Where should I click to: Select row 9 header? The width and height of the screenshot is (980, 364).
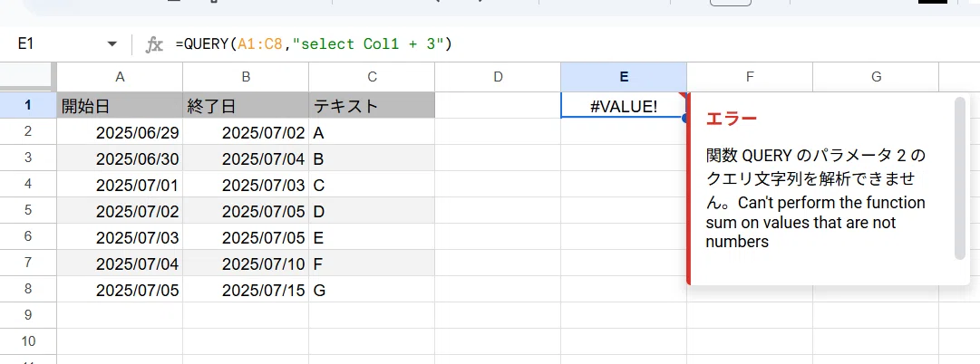pyautogui.click(x=28, y=315)
